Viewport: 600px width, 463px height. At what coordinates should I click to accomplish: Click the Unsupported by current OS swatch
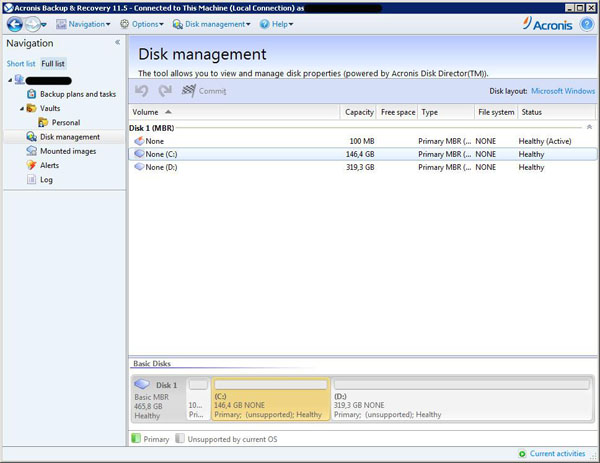180,439
